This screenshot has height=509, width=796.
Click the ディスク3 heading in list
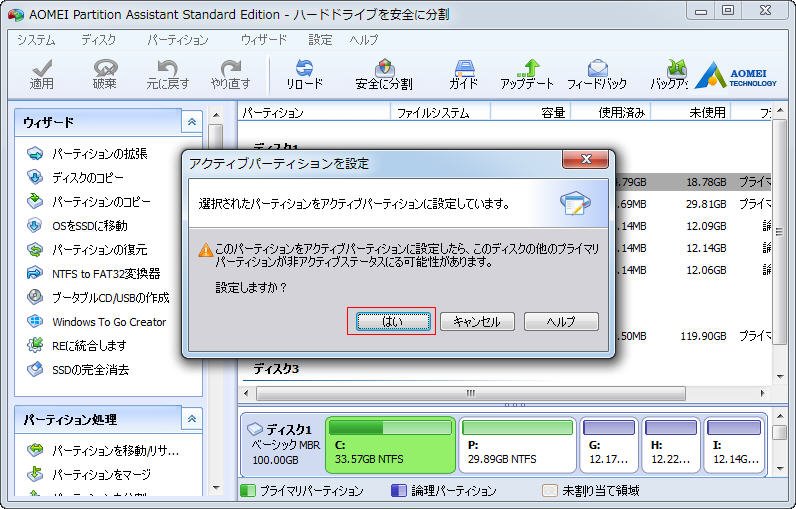tap(276, 369)
